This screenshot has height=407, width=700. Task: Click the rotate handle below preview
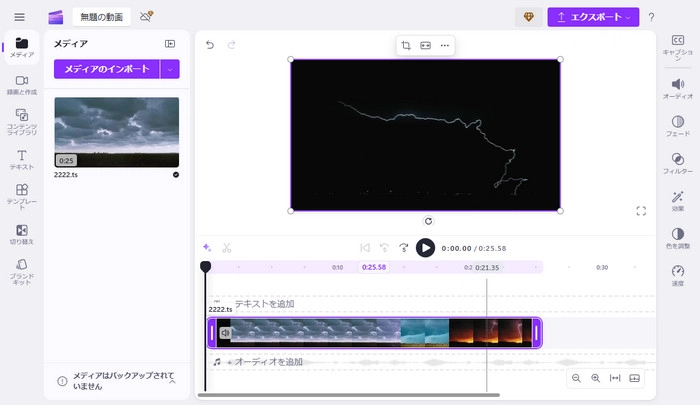click(428, 221)
